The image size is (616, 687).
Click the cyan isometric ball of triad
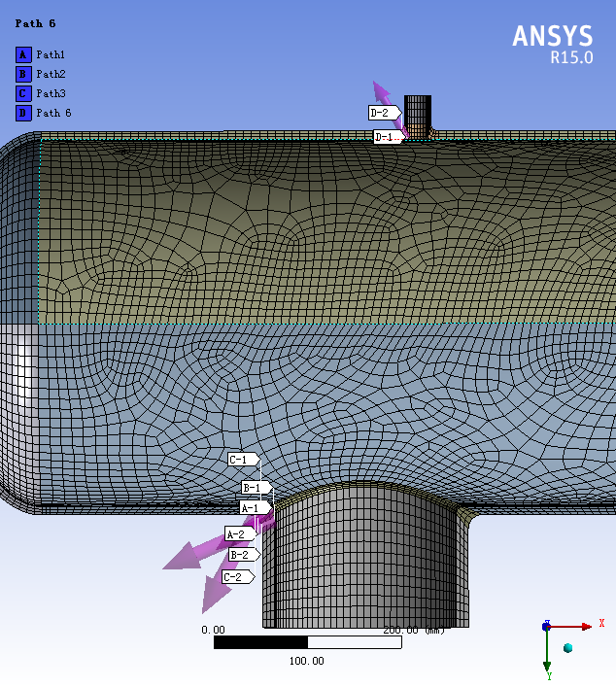[x=567, y=648]
